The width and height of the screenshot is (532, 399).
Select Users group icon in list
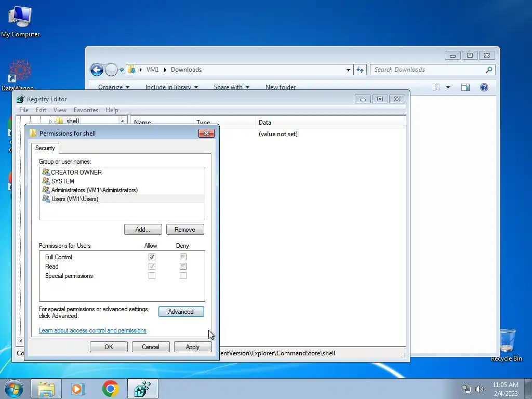(x=46, y=198)
